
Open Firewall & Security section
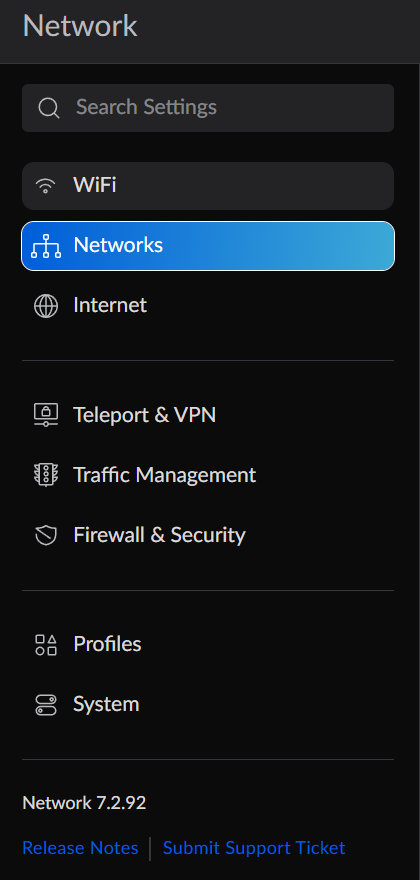208,535
